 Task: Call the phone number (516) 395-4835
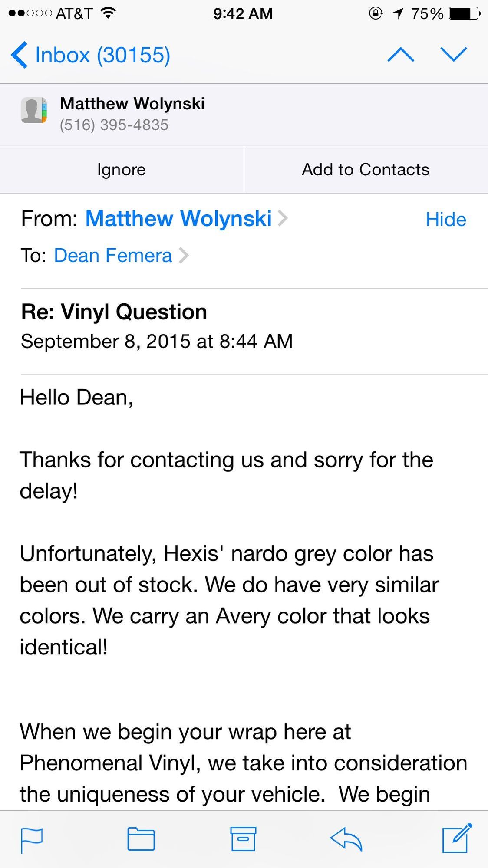click(x=114, y=125)
